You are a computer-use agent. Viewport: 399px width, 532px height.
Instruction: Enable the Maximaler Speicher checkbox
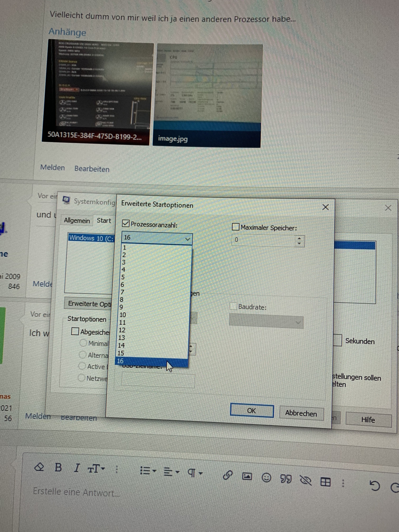click(236, 227)
